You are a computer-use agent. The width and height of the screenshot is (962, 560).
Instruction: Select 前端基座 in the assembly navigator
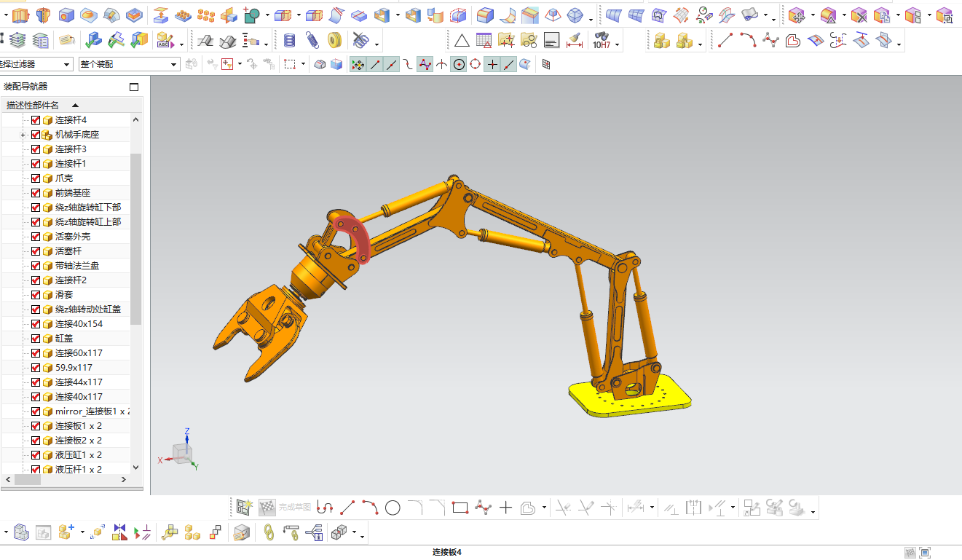point(73,193)
